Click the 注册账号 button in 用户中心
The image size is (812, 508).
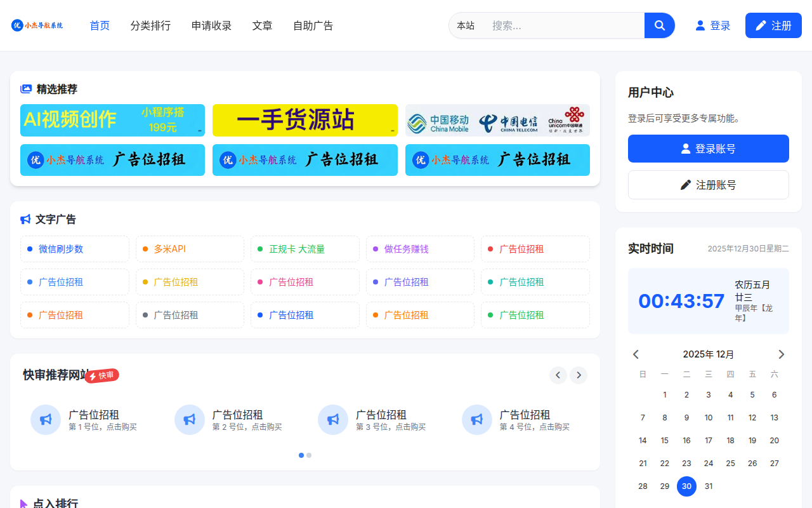(x=708, y=184)
